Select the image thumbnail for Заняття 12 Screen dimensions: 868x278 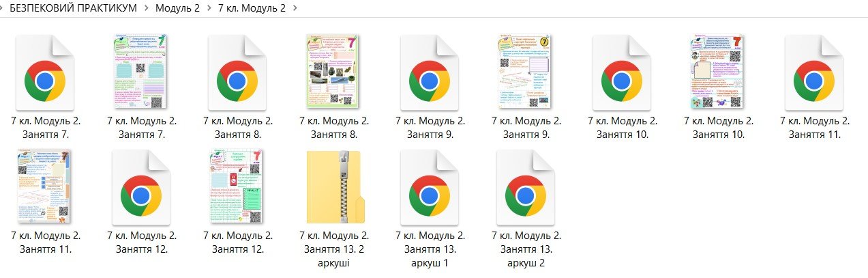point(237,188)
